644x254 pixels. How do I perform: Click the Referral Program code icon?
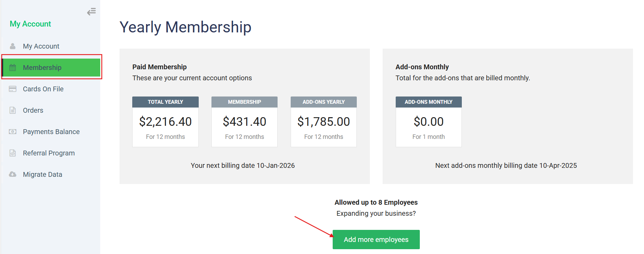[13, 153]
